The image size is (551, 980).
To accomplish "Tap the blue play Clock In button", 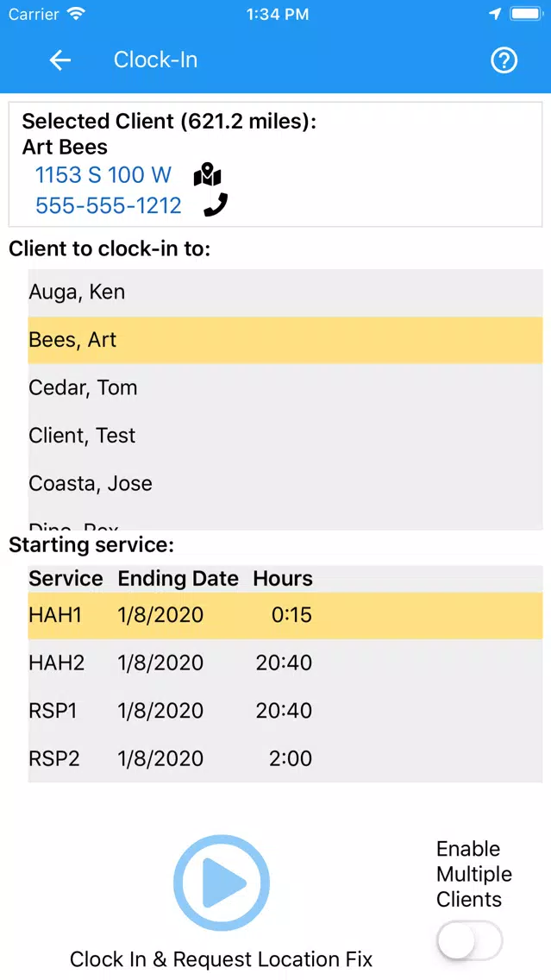I will click(221, 883).
